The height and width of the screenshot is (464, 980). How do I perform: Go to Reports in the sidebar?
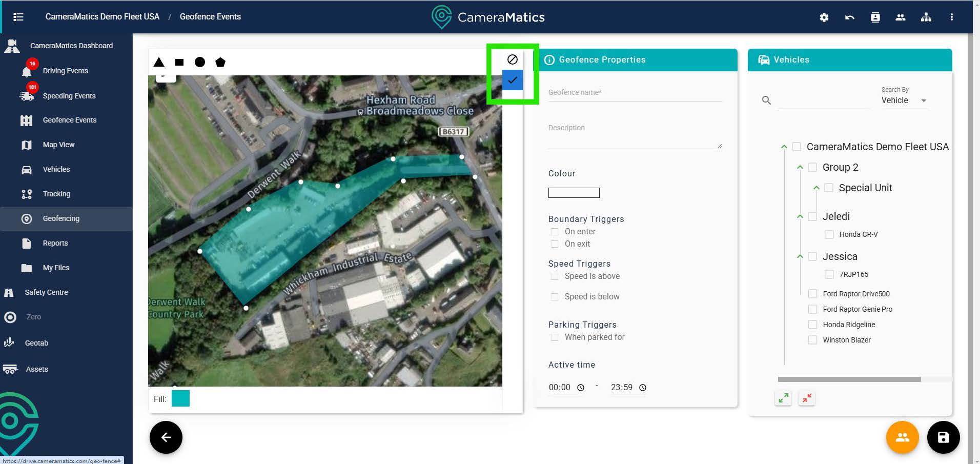[55, 243]
